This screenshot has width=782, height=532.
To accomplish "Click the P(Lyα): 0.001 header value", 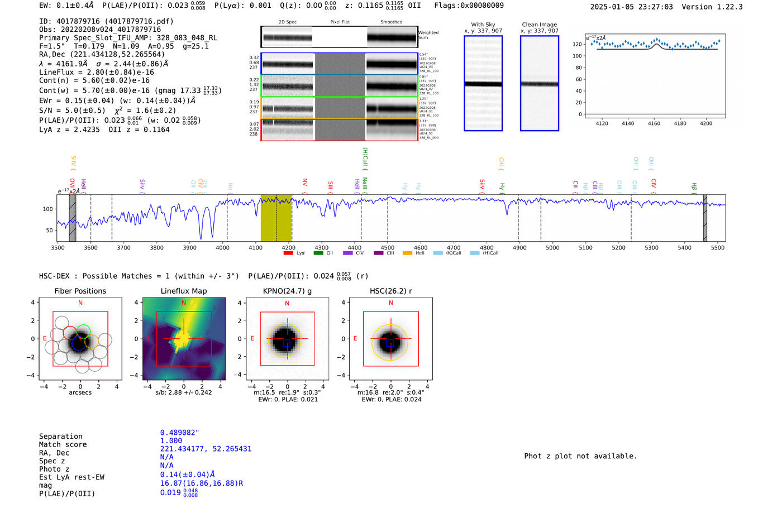I will point(242,6).
